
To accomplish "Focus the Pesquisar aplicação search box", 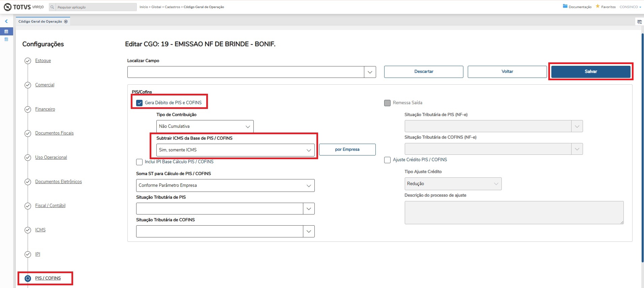I will [96, 7].
